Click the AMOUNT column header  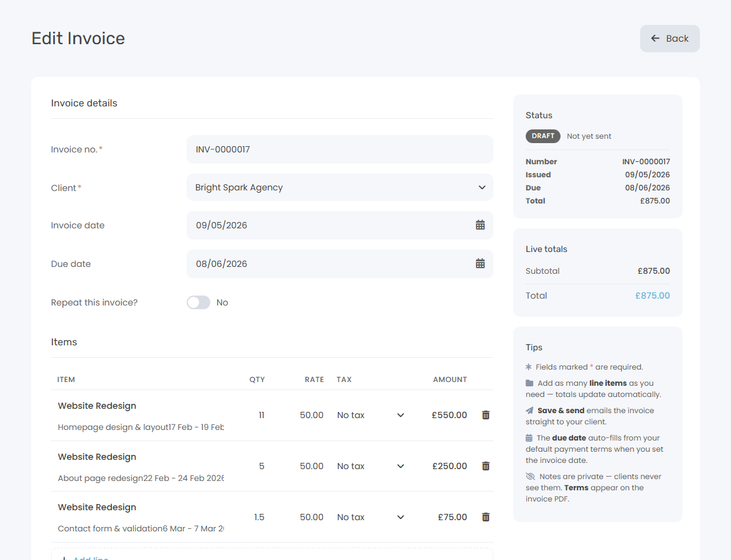(x=450, y=380)
